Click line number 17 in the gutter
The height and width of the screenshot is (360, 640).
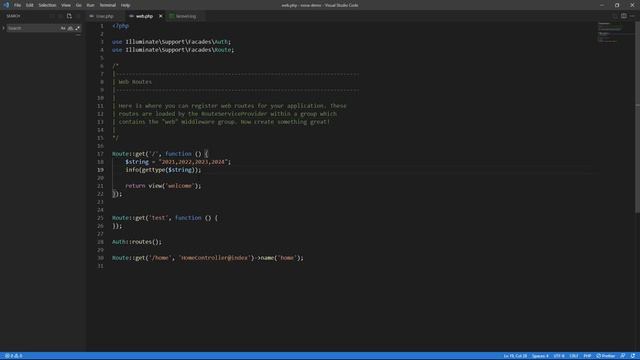(100, 154)
